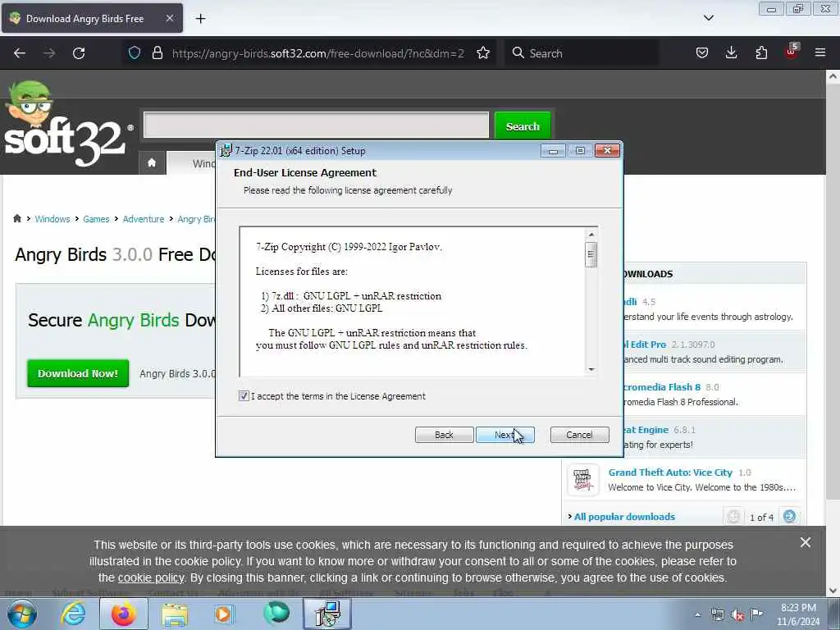Toggle the accept license terms checkbox

pyautogui.click(x=244, y=396)
